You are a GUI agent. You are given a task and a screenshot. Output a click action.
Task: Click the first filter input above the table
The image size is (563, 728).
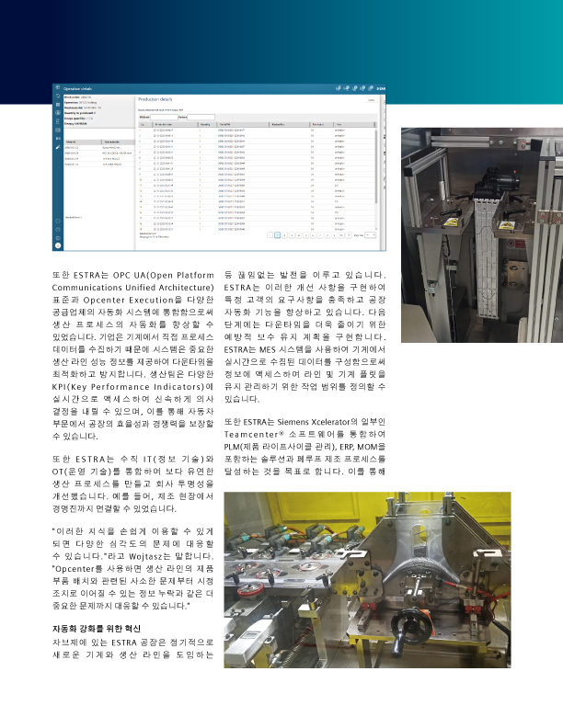164,117
